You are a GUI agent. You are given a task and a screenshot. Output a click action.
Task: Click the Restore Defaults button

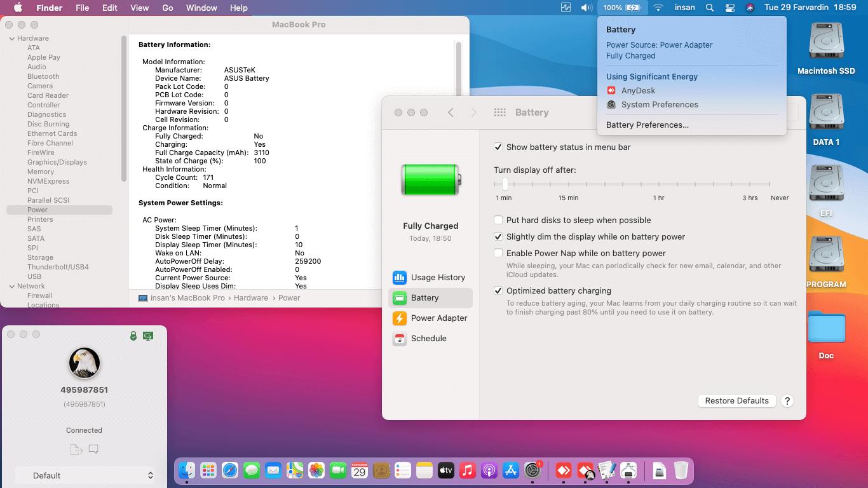[x=736, y=401]
